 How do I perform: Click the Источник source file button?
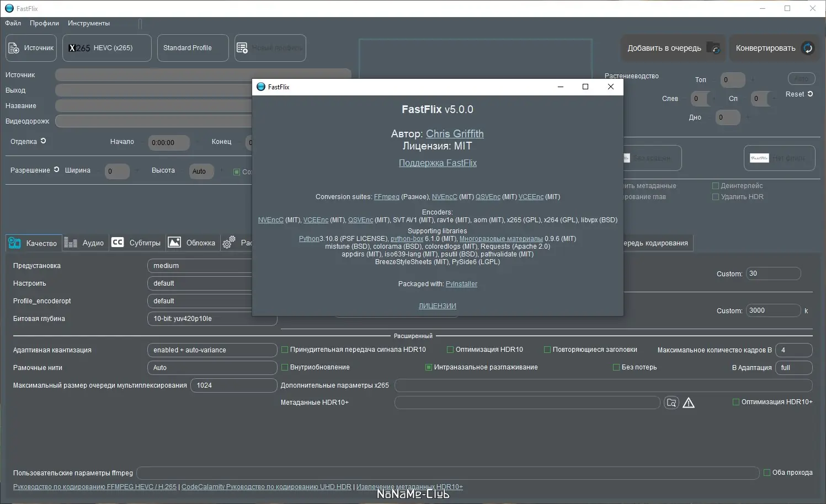[x=31, y=48]
